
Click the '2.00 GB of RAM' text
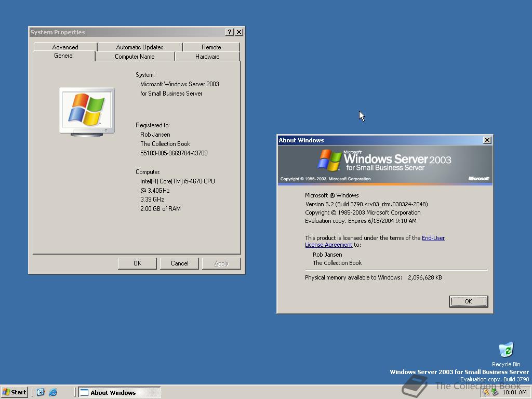[x=161, y=209]
